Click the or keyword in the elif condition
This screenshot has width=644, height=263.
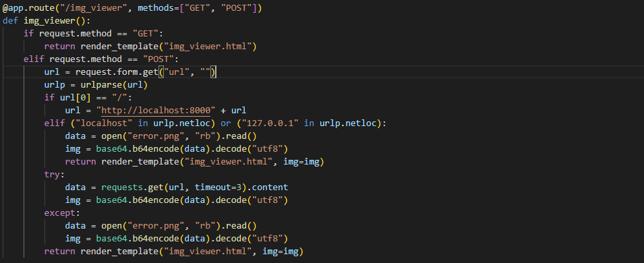click(226, 123)
